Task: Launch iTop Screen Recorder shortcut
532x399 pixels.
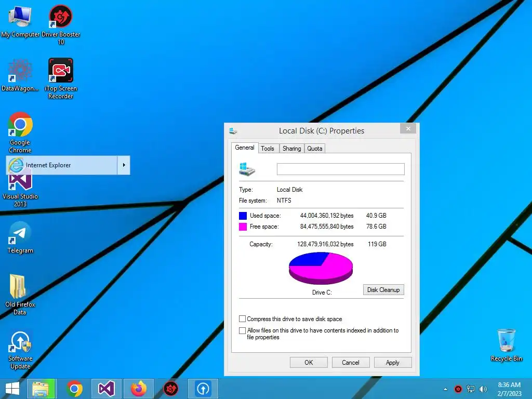Action: (x=61, y=79)
